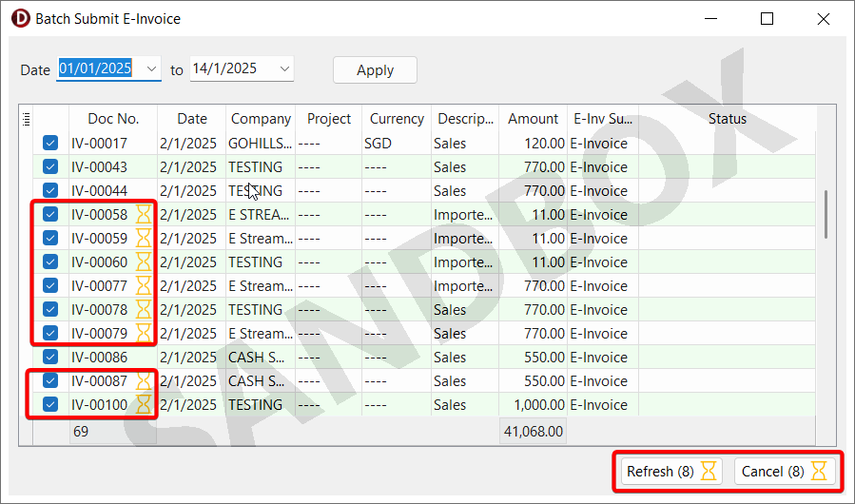This screenshot has height=504, width=855.
Task: Click the Refresh (8) button
Action: [x=670, y=471]
